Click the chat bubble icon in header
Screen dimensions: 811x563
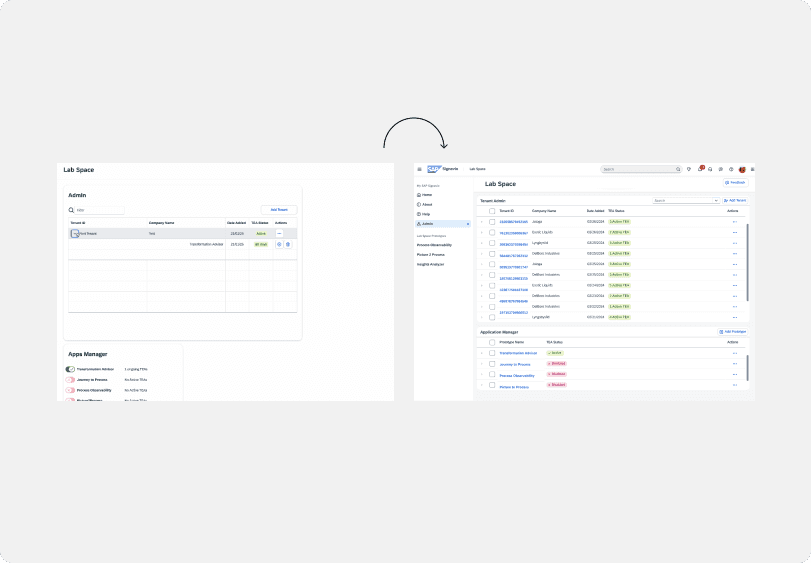[x=720, y=169]
